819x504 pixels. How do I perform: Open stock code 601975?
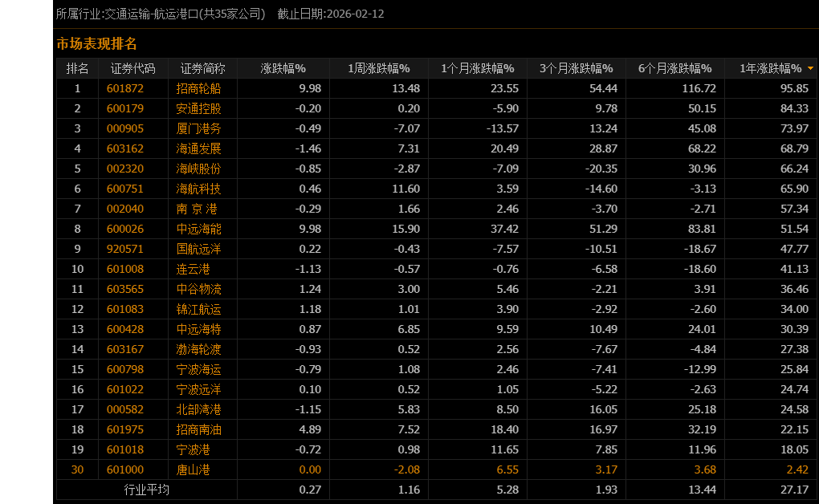click(x=124, y=429)
